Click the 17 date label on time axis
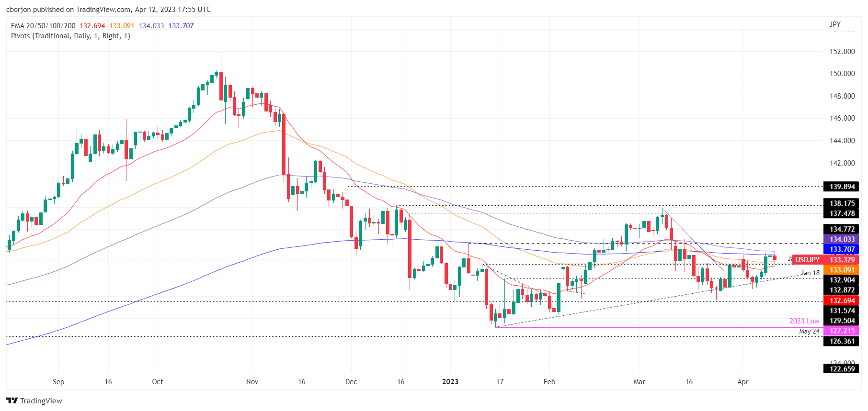This screenshot has height=411, width=868. coord(500,382)
